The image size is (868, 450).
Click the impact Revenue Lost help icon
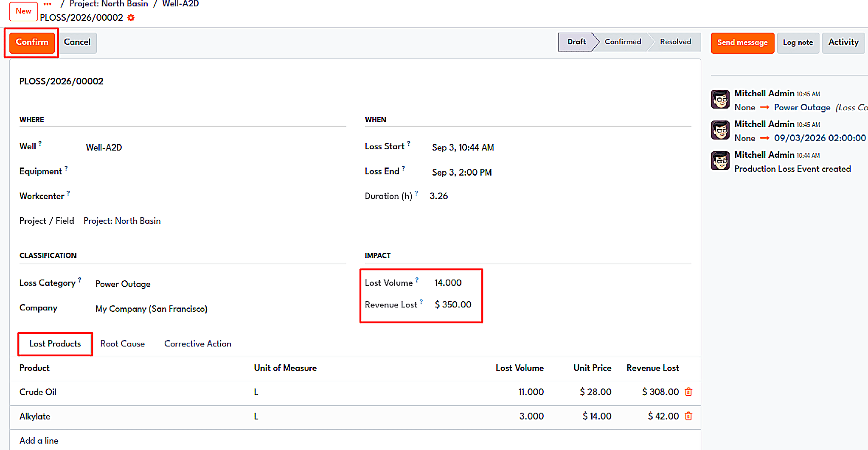[421, 302]
